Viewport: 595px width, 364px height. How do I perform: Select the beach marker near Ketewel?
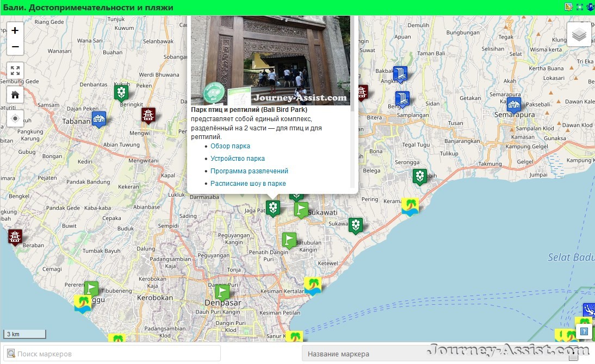click(x=313, y=286)
